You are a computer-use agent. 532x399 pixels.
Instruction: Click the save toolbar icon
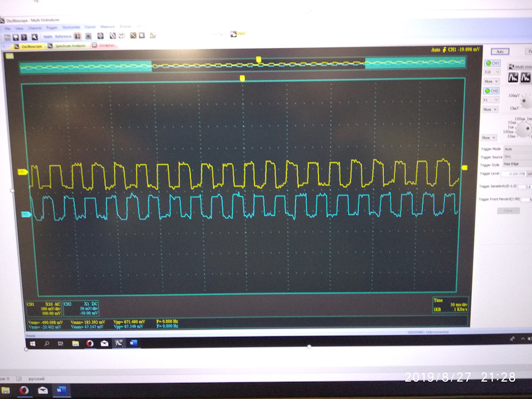pyautogui.click(x=16, y=37)
